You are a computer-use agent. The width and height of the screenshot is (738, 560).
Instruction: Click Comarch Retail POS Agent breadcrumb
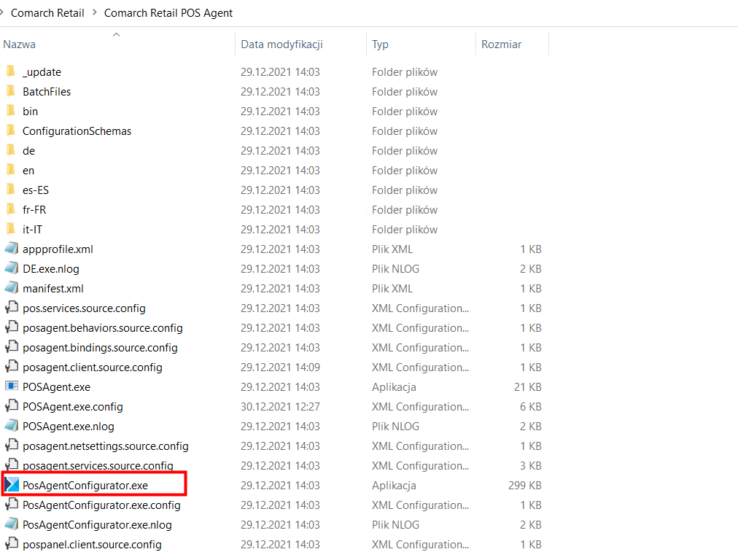168,12
